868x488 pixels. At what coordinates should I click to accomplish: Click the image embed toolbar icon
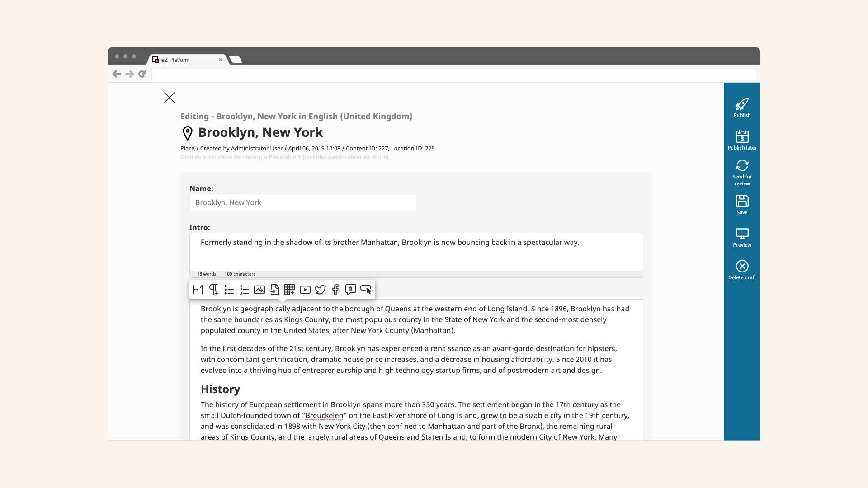[x=259, y=290]
